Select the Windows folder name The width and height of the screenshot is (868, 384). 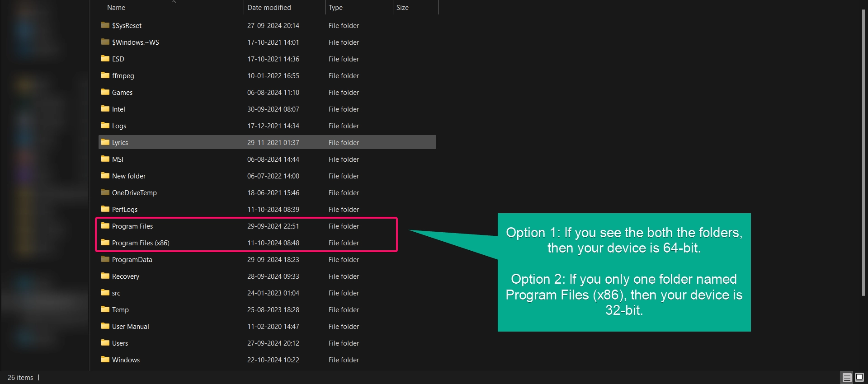126,360
